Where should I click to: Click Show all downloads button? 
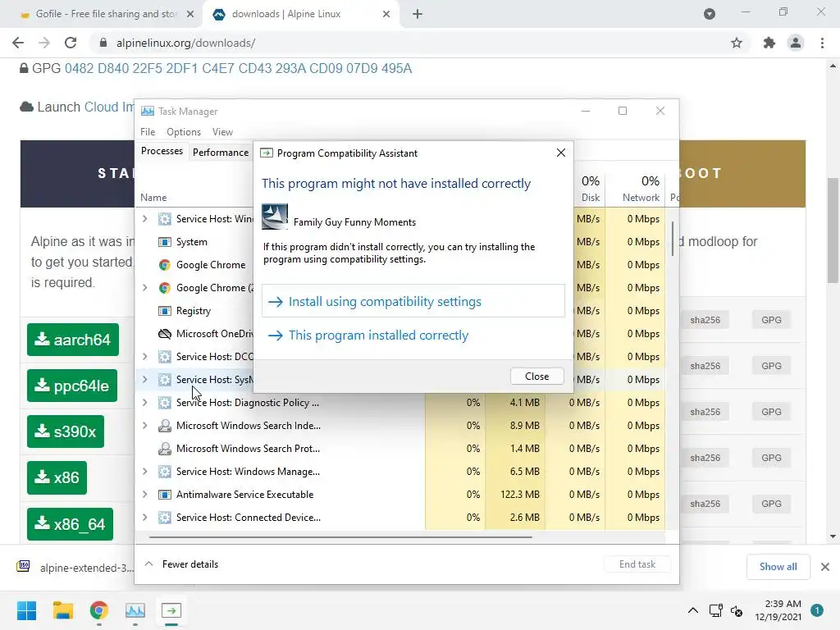tap(778, 567)
